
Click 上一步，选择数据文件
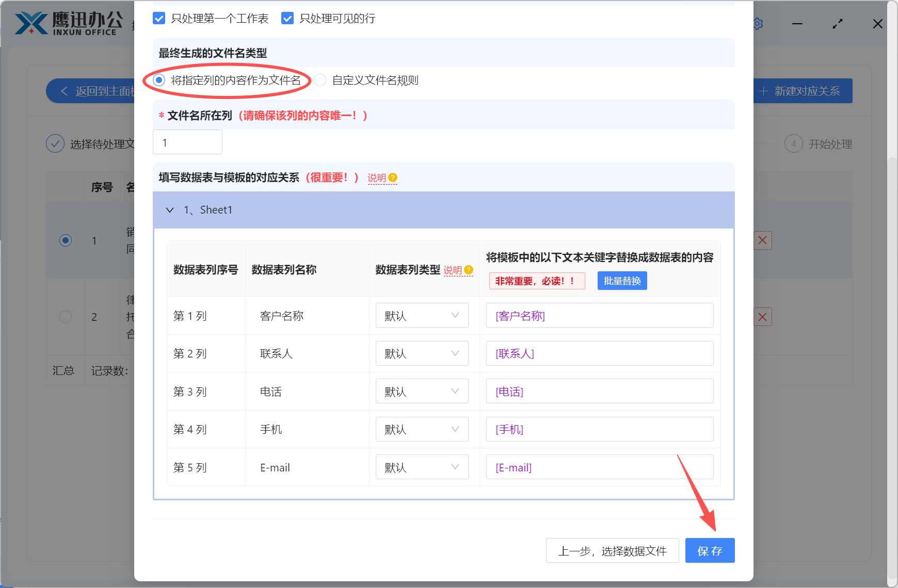coord(612,550)
